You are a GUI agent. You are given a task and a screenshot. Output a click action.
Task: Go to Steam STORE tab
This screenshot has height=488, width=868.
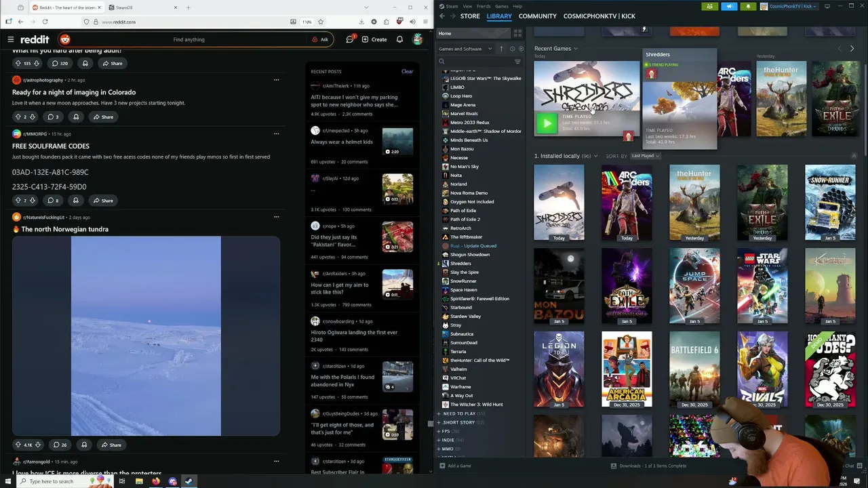[470, 16]
